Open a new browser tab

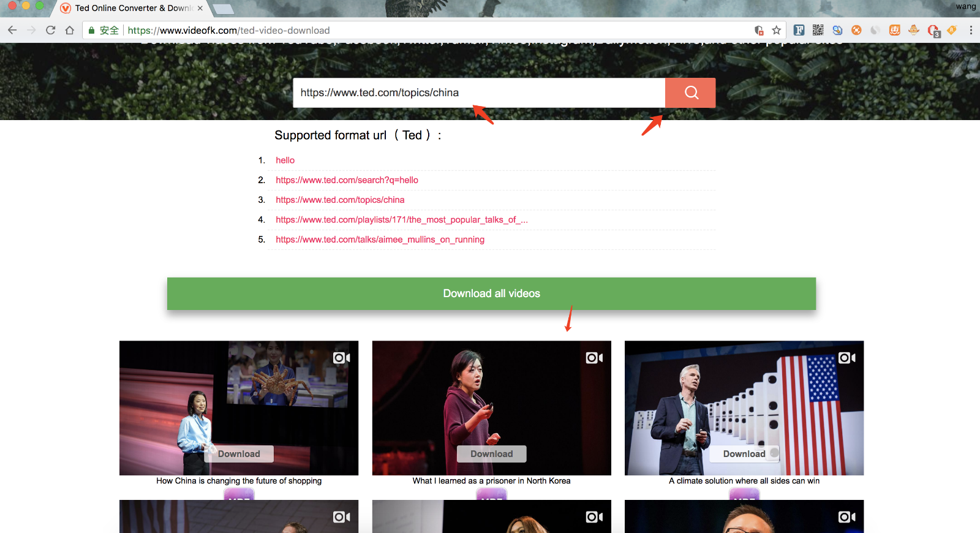coord(222,9)
